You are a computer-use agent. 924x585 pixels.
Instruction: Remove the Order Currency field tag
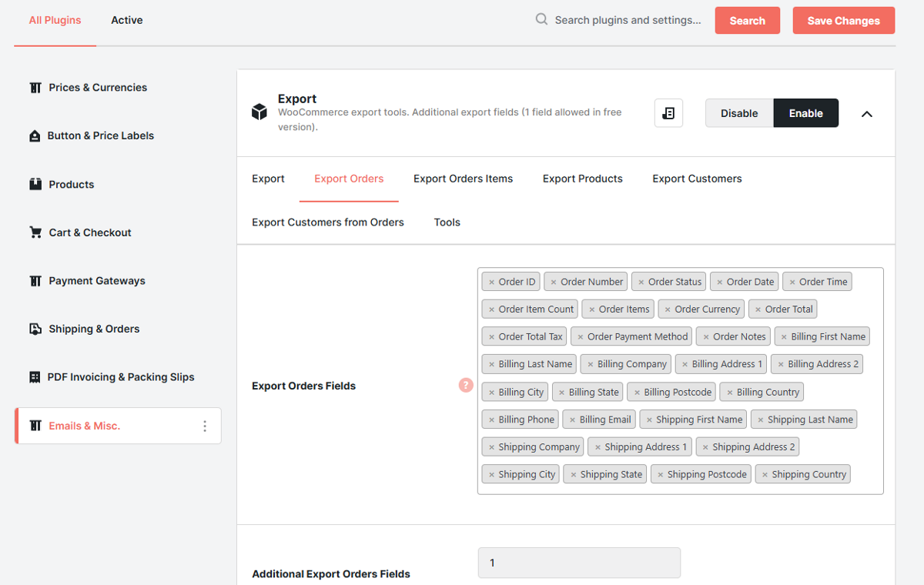tap(668, 309)
